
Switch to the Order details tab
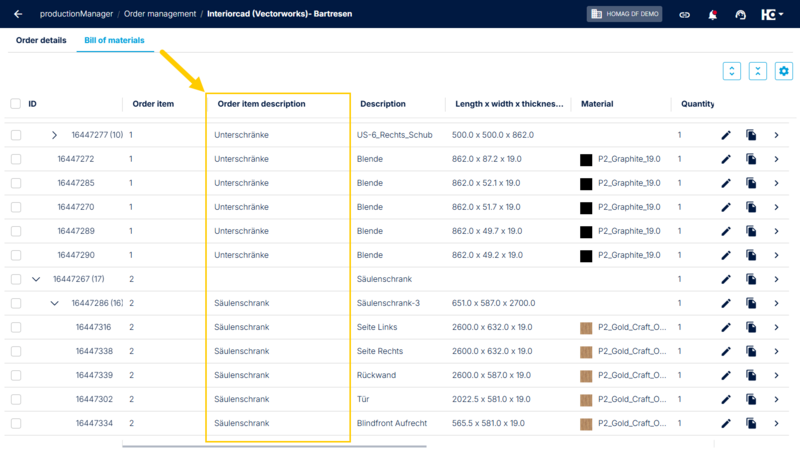(41, 40)
